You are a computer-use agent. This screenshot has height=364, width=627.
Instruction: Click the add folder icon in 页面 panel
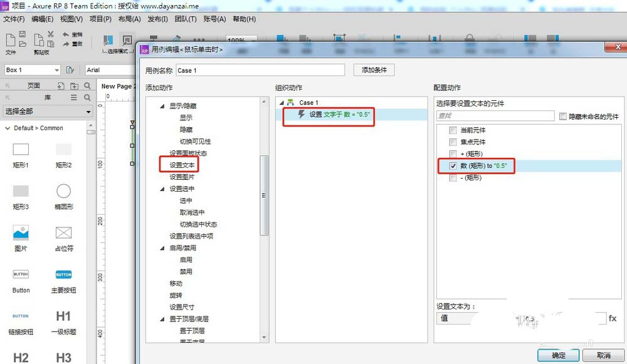click(x=74, y=85)
